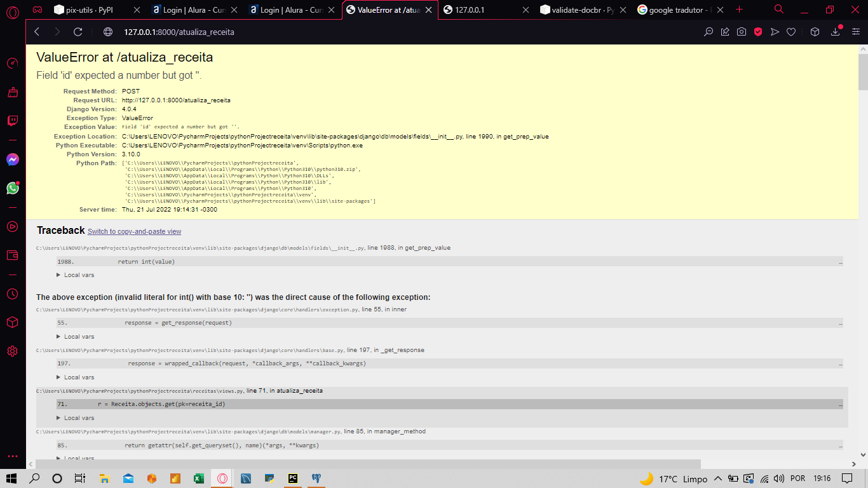Close the pix-utils PyPI tab
The width and height of the screenshot is (868, 488).
(x=136, y=10)
